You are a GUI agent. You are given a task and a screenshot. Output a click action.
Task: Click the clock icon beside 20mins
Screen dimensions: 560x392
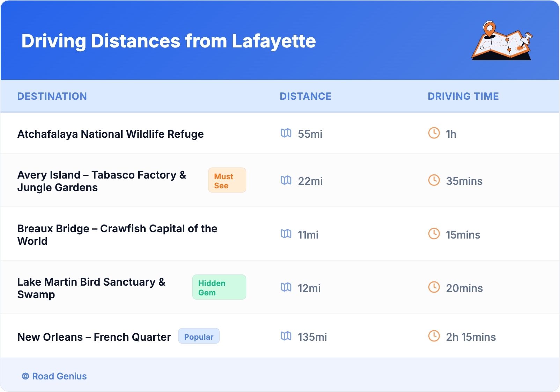click(434, 287)
